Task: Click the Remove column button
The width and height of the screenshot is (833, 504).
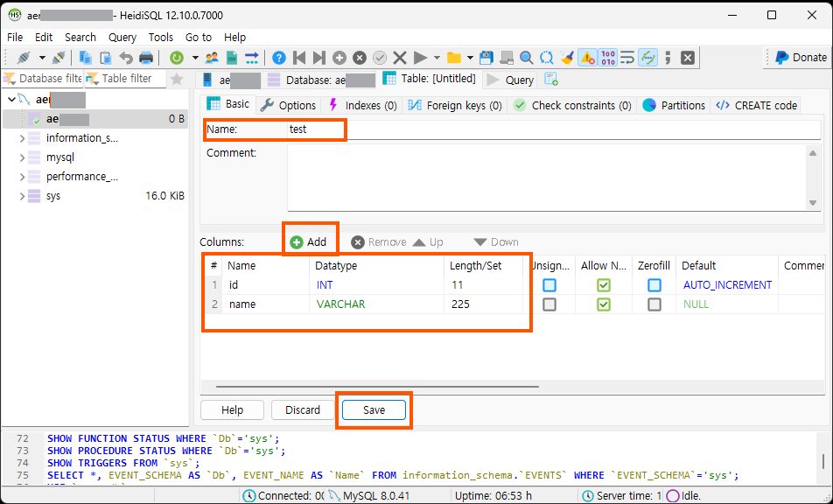Action: [x=379, y=242]
